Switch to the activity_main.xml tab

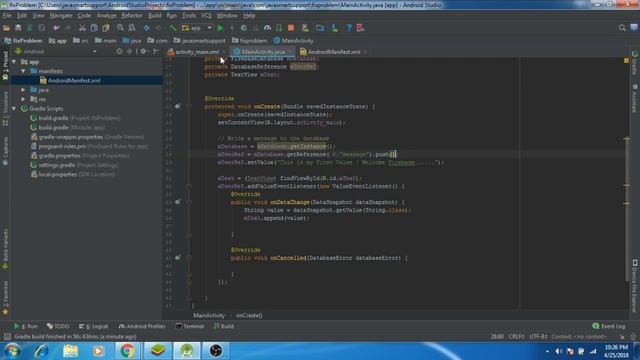tap(197, 52)
